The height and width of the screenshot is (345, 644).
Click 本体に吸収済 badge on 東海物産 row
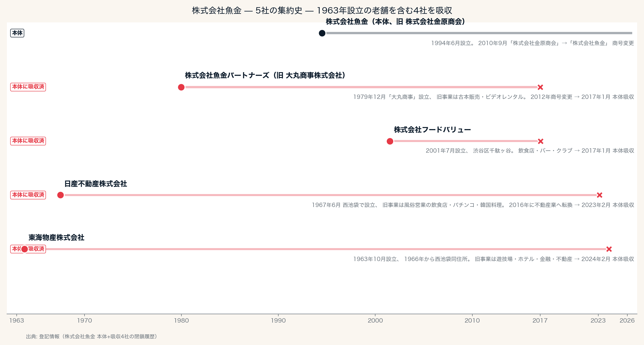pyautogui.click(x=28, y=249)
